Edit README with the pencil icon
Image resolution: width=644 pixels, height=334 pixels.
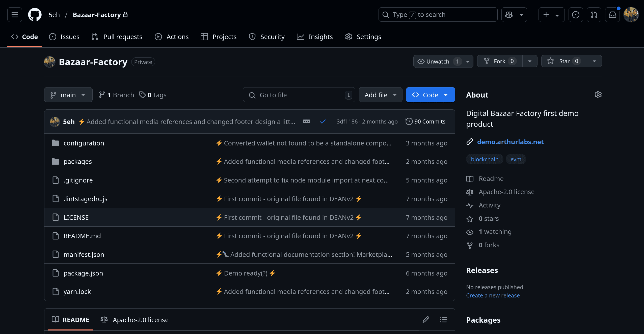click(426, 320)
